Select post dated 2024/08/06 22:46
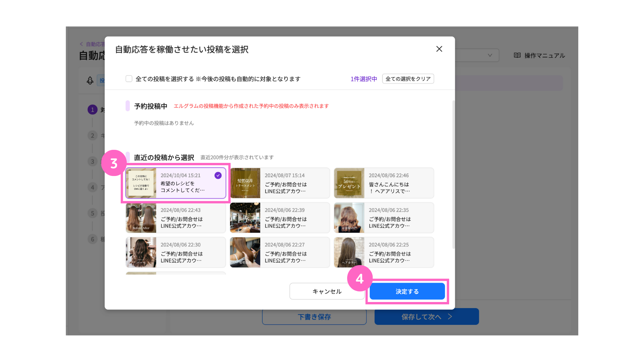Image resolution: width=644 pixels, height=362 pixels. [x=384, y=183]
